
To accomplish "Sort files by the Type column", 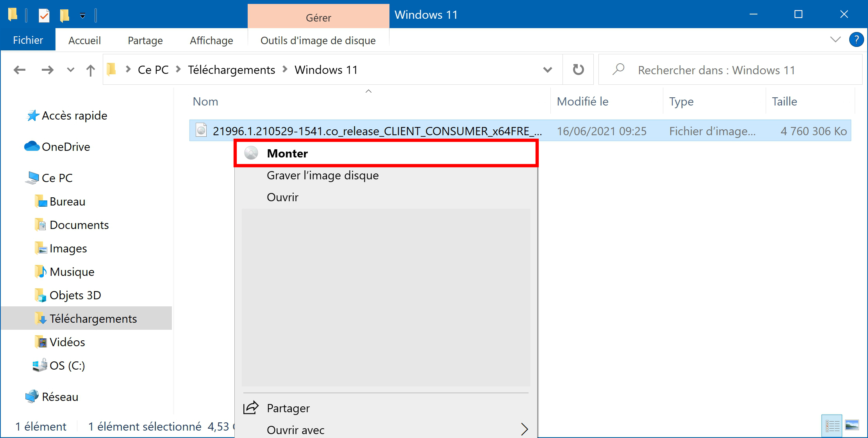I will [681, 102].
